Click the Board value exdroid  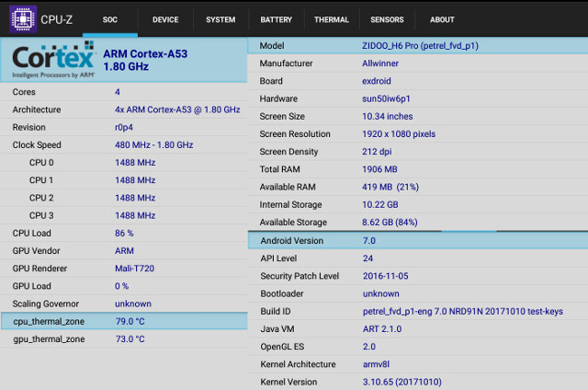(x=377, y=81)
